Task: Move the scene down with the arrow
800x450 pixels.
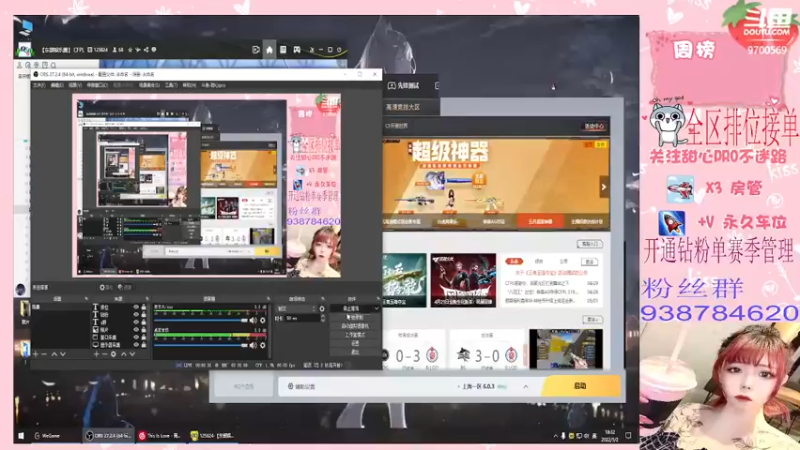Action: tap(63, 354)
